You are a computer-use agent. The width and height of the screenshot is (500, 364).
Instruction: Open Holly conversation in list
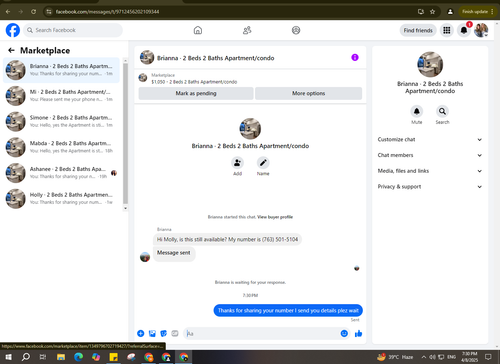61,198
